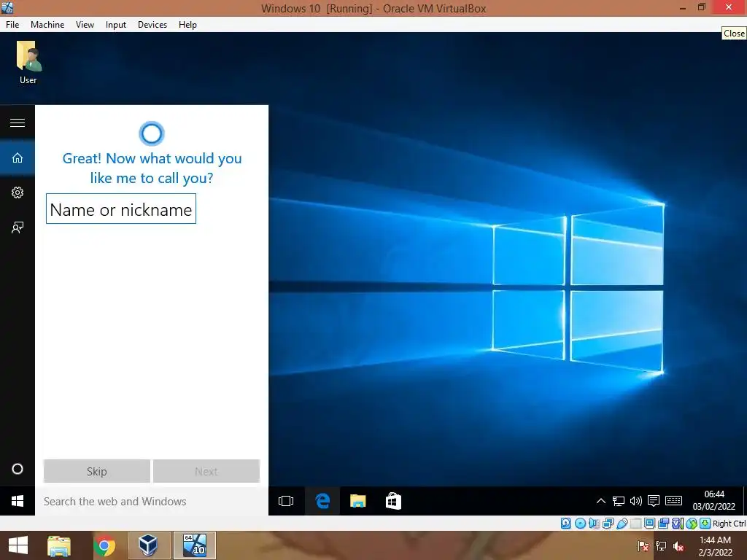Click VirtualBox optical disk indicator

coord(580,524)
